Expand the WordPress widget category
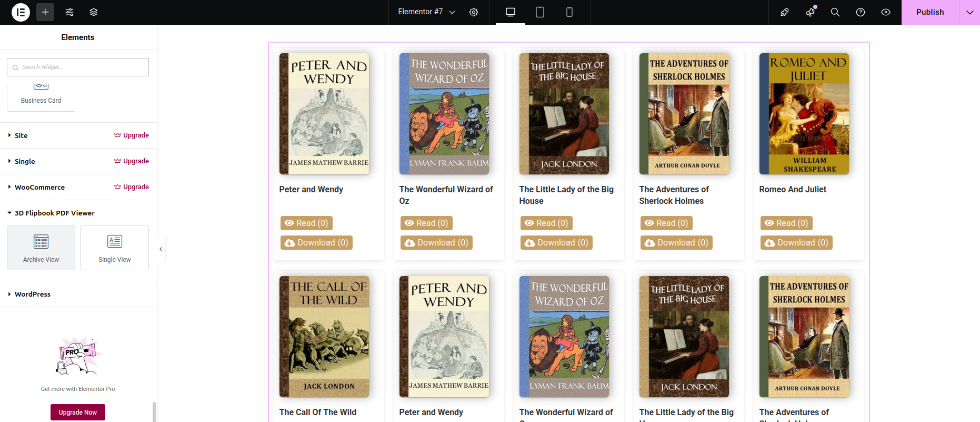980x422 pixels. point(33,294)
